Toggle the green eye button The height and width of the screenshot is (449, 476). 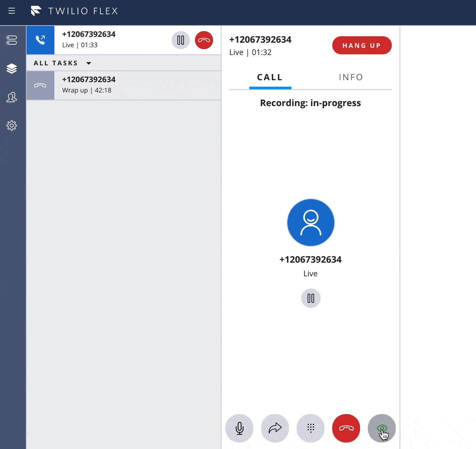[x=382, y=428]
